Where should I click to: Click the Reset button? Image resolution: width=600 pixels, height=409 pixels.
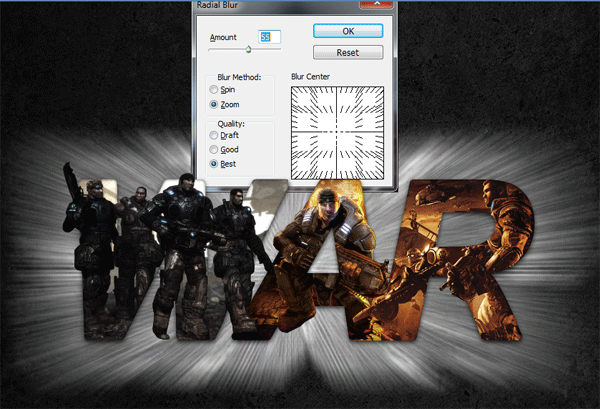click(x=348, y=52)
